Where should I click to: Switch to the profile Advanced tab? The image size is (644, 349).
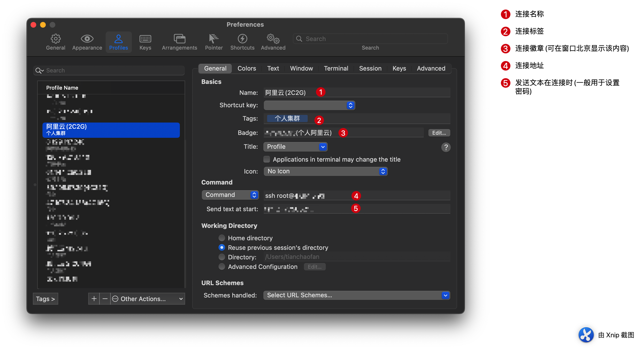coord(431,68)
